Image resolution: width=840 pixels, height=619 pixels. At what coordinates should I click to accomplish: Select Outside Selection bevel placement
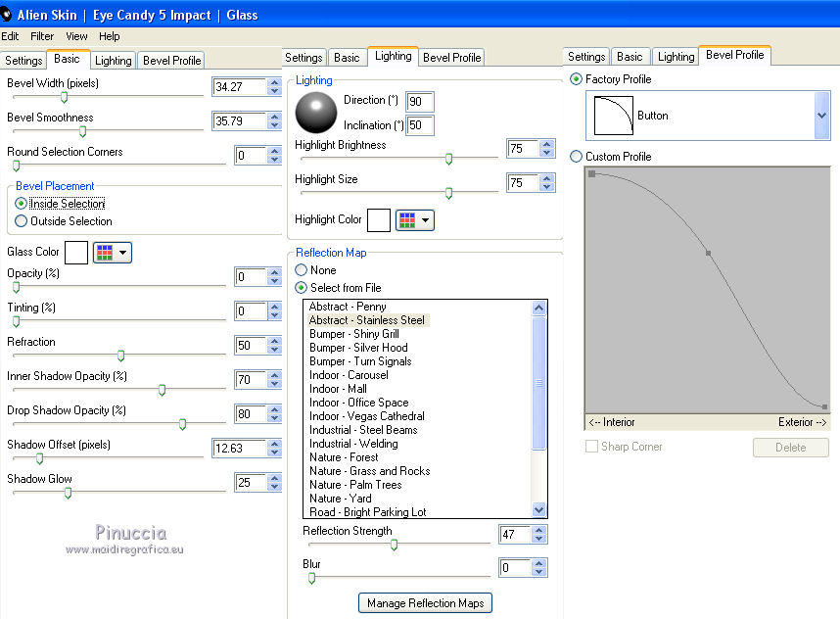[x=22, y=221]
